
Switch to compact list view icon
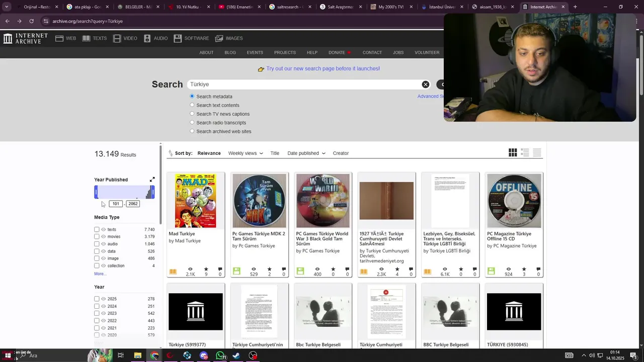coord(537,153)
